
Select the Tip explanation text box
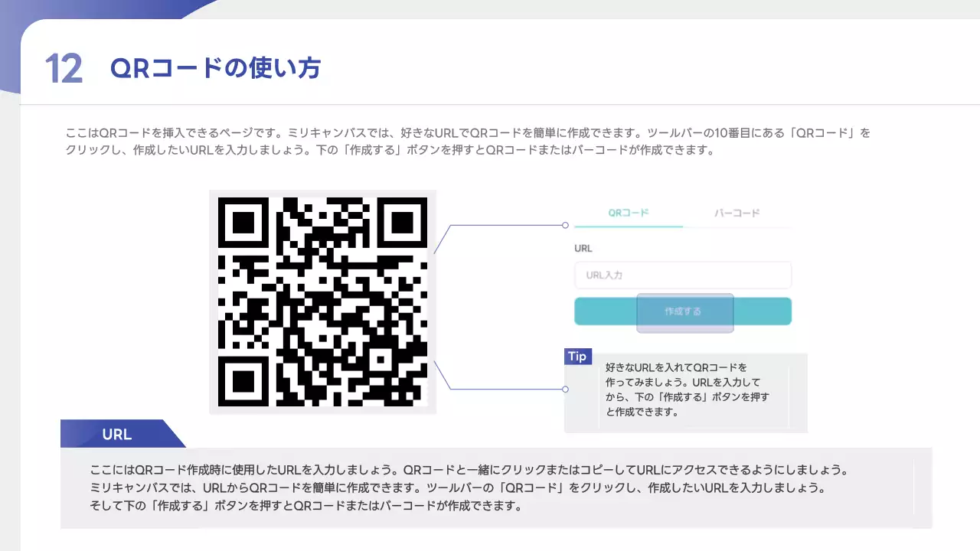click(687, 390)
